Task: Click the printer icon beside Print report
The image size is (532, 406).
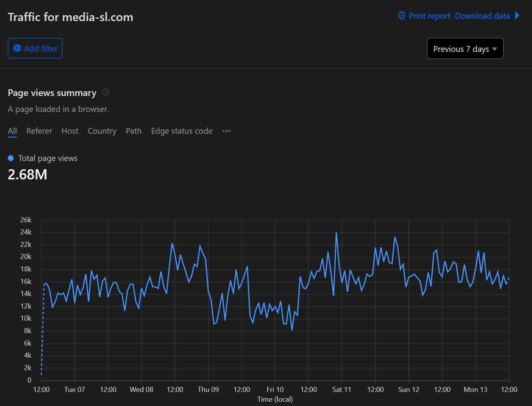Action: pyautogui.click(x=401, y=16)
